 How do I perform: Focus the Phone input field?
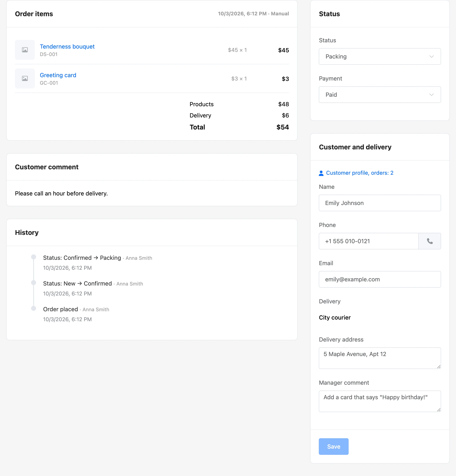369,241
